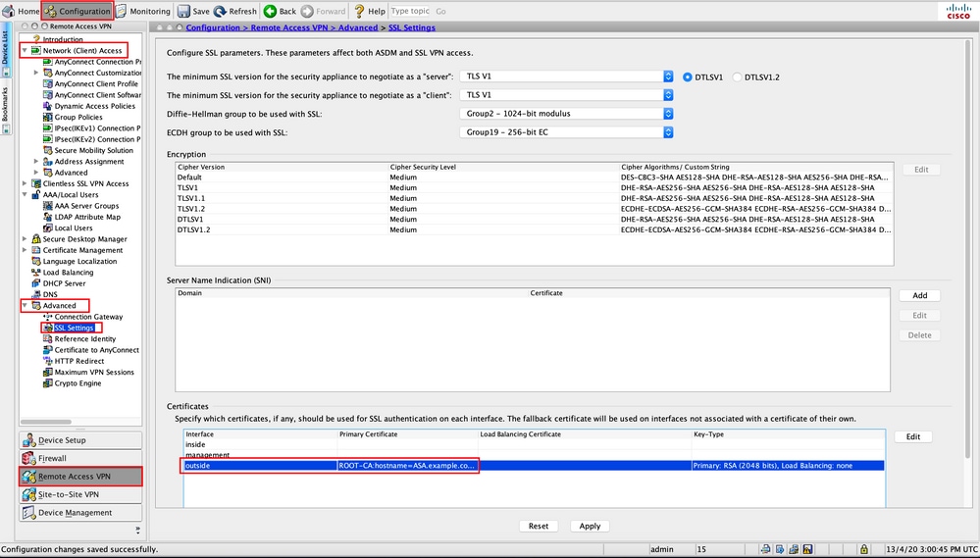Click Load Balancing icon
The width and height of the screenshot is (980, 558).
pyautogui.click(x=36, y=273)
